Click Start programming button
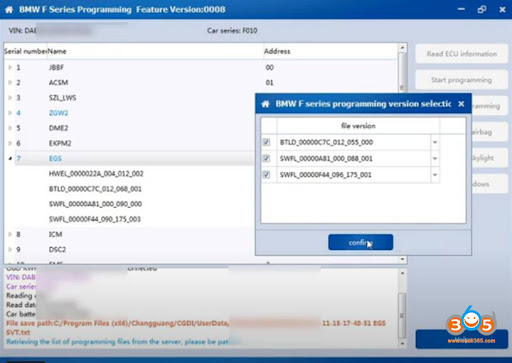This screenshot has height=363, width=512. (462, 80)
